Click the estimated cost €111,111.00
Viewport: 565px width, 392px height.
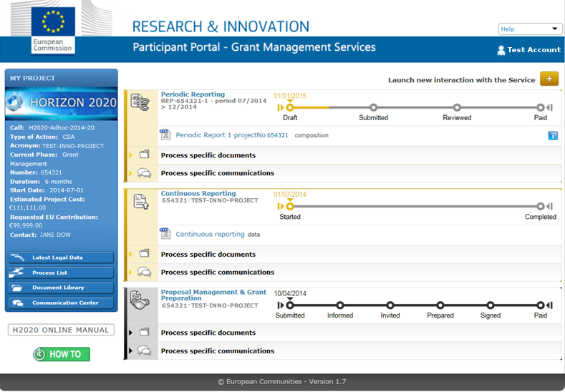point(28,207)
